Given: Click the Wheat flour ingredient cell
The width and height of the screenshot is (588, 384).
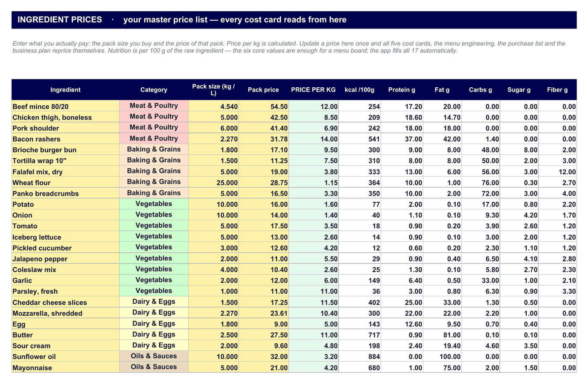Looking at the screenshot, I should point(66,183).
